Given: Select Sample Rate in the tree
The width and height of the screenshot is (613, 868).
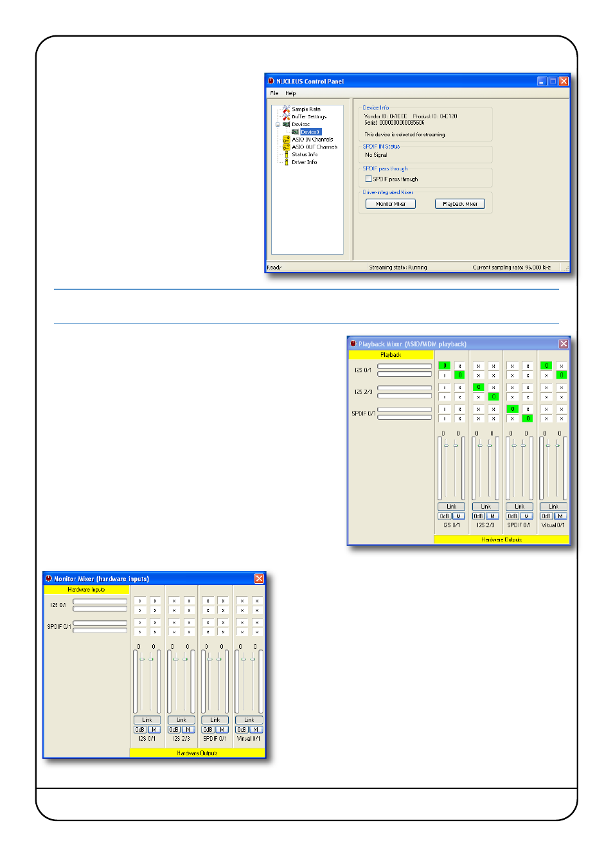Looking at the screenshot, I should [x=306, y=109].
